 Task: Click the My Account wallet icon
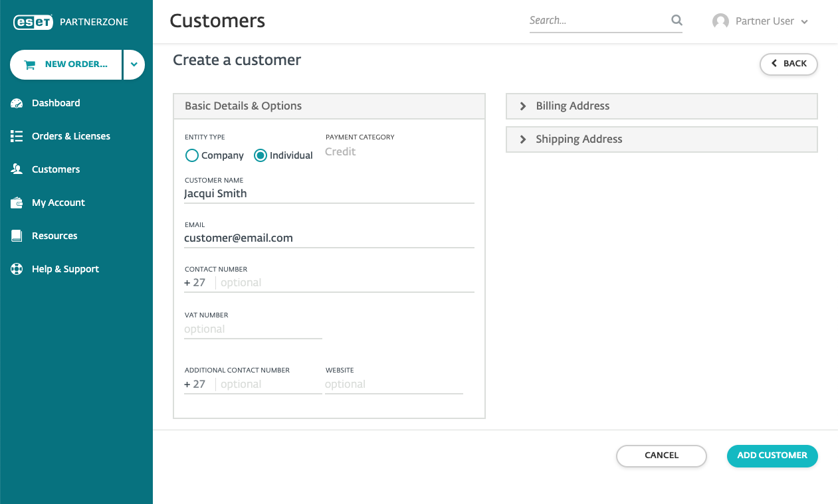pyautogui.click(x=17, y=203)
